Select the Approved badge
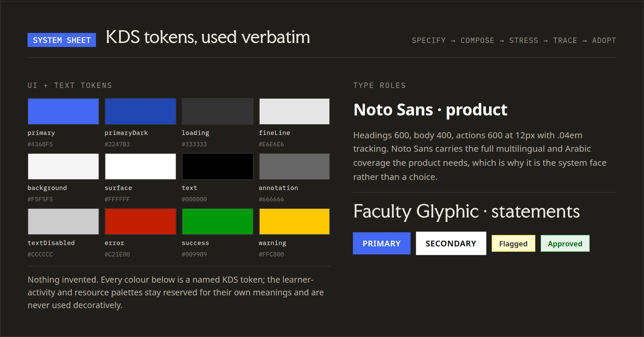Image resolution: width=644 pixels, height=337 pixels. pyautogui.click(x=565, y=244)
